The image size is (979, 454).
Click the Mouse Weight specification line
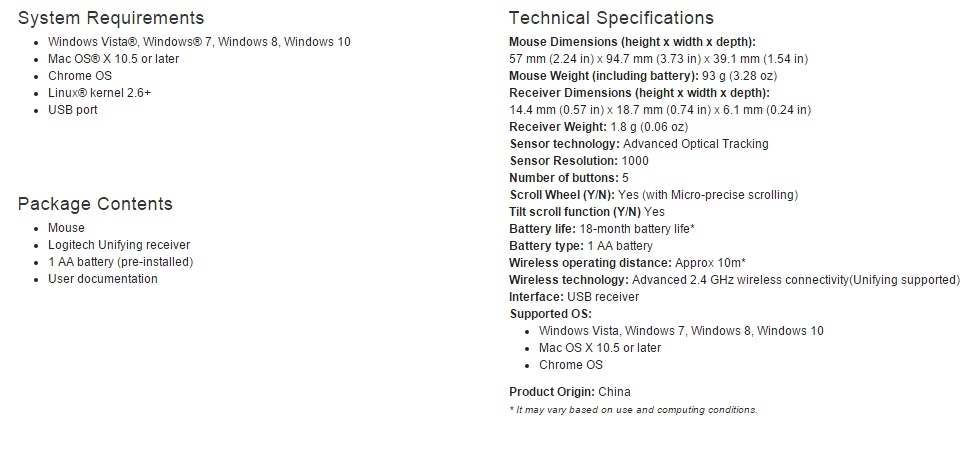point(643,76)
